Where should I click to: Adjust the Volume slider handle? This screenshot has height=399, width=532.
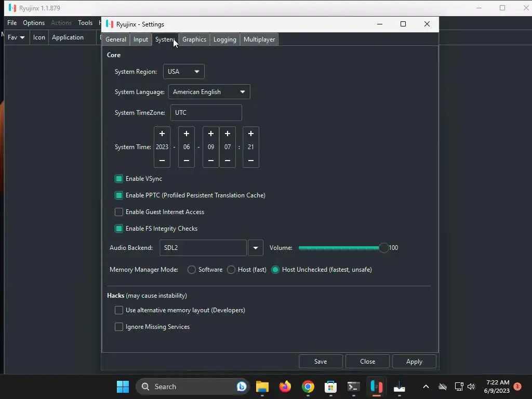pyautogui.click(x=384, y=248)
